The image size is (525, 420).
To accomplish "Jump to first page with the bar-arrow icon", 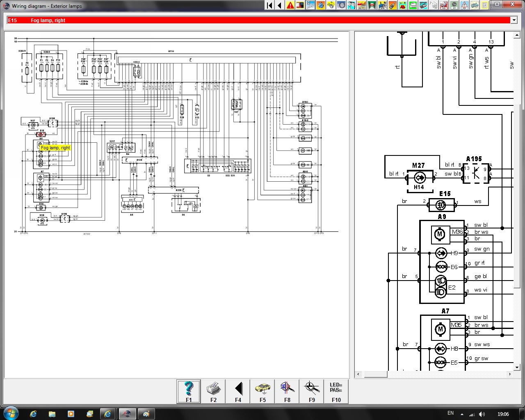I will coord(269,5).
